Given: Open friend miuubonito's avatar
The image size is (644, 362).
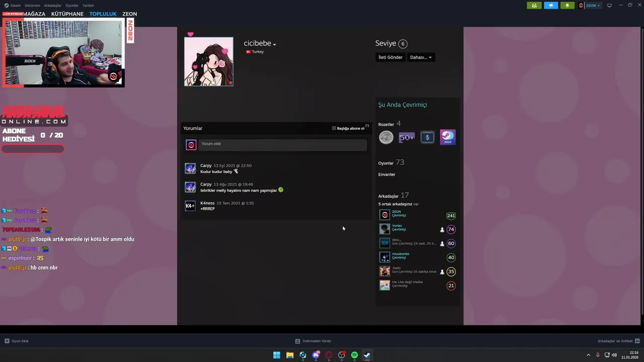Looking at the screenshot, I should [x=385, y=257].
